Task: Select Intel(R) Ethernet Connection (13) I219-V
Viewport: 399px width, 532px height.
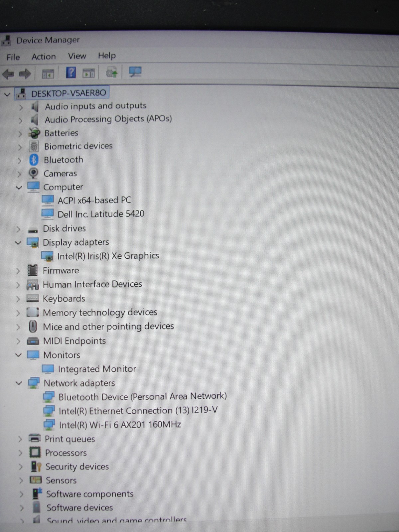Action: [x=138, y=411]
